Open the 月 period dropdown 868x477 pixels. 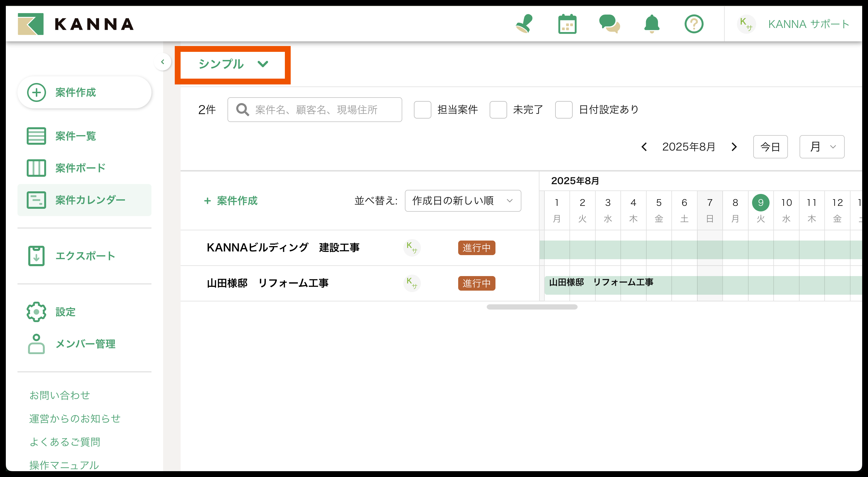(821, 147)
